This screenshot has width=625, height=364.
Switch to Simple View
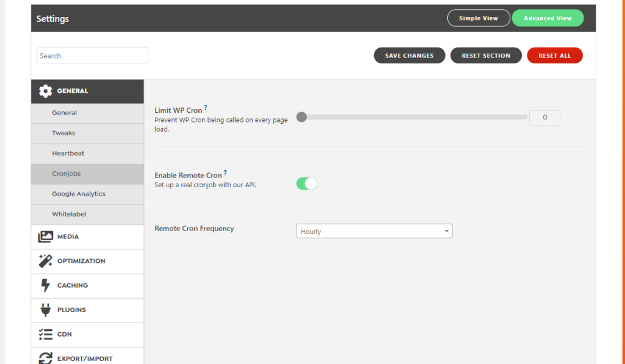[x=479, y=18]
